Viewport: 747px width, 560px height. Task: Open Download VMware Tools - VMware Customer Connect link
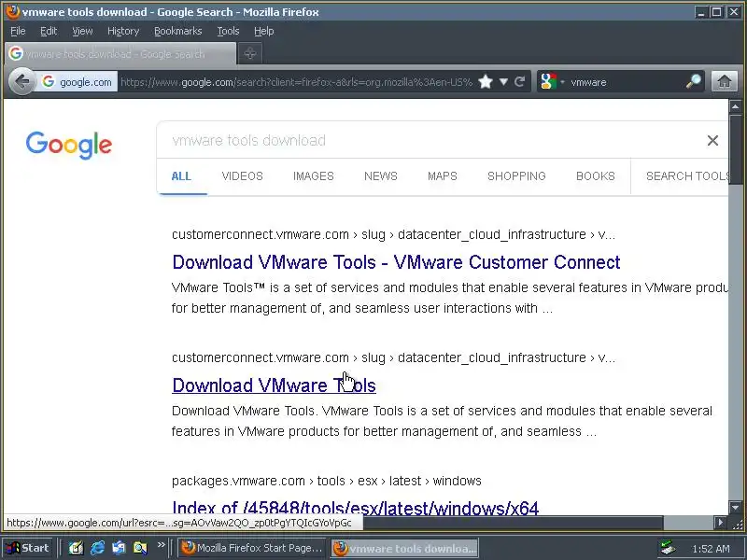(396, 262)
